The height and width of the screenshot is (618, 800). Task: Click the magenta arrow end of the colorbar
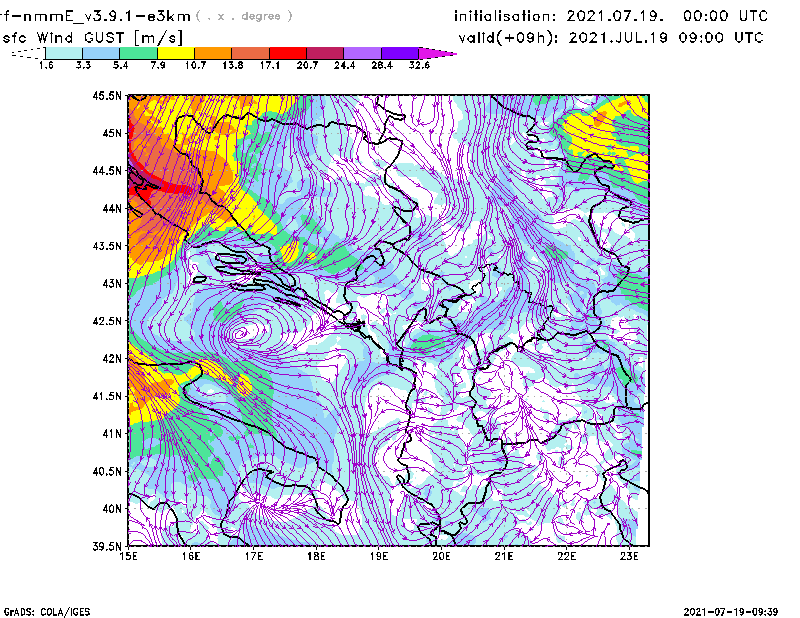pyautogui.click(x=437, y=53)
